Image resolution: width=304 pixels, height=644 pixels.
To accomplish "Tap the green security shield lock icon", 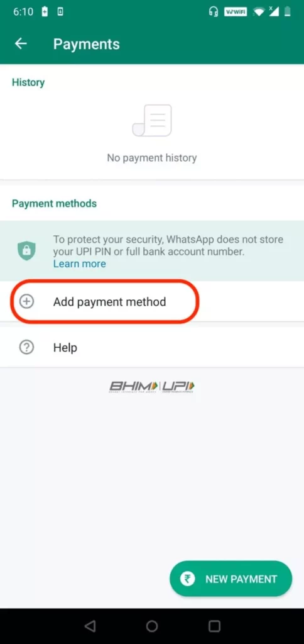I will tap(26, 250).
